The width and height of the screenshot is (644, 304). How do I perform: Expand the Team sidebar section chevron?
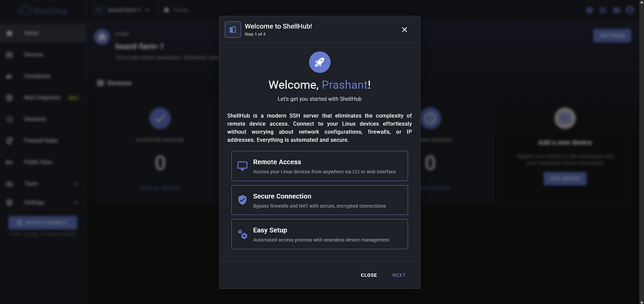coord(76,184)
